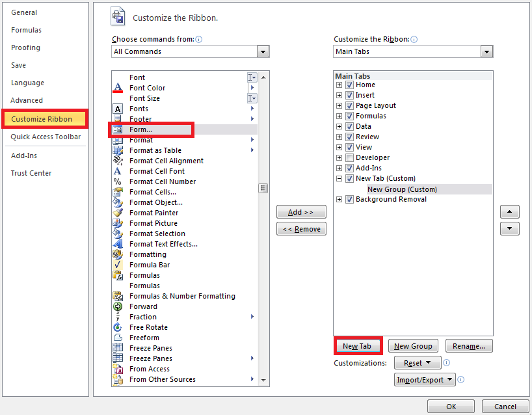Confirm with the OK button

(451, 406)
